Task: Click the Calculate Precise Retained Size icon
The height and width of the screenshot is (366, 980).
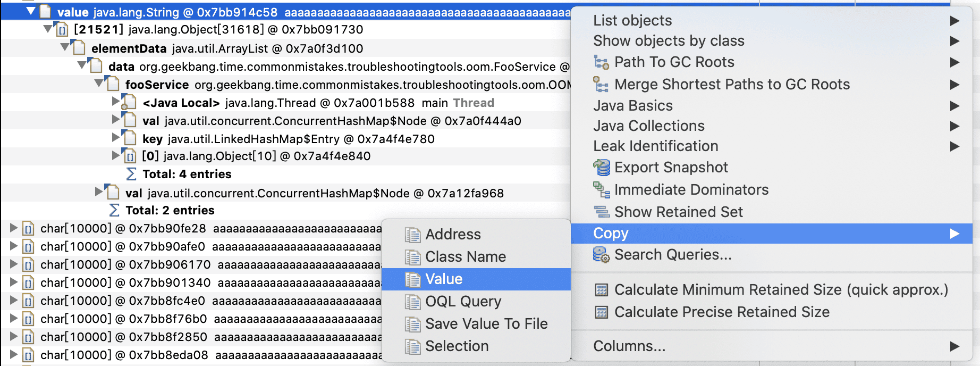Action: pyautogui.click(x=601, y=312)
